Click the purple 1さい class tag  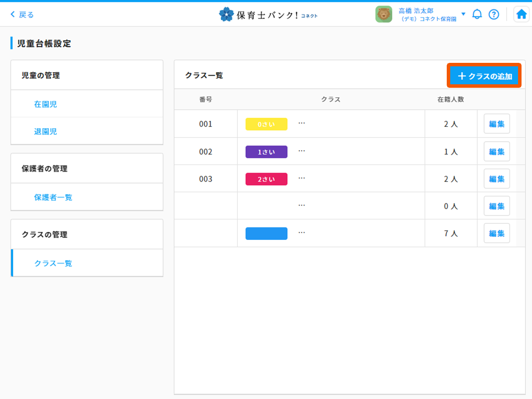click(x=266, y=152)
